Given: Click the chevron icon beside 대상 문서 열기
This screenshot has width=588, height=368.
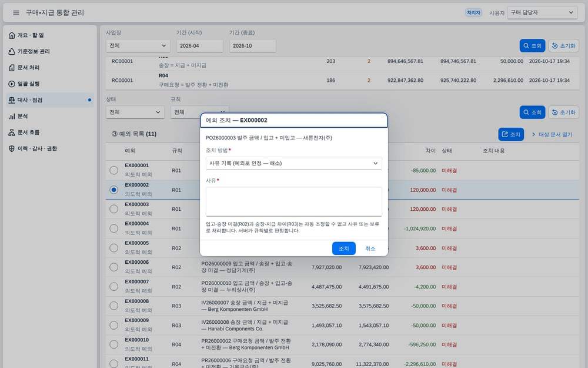Looking at the screenshot, I should [x=533, y=134].
